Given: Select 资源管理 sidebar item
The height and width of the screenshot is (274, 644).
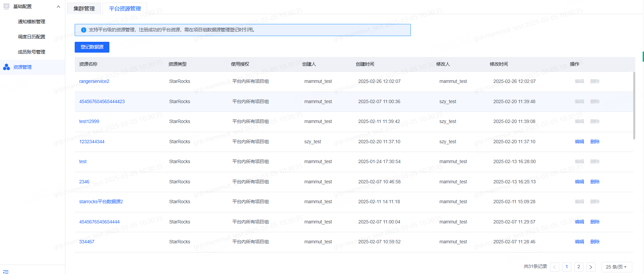Looking at the screenshot, I should coord(32,67).
